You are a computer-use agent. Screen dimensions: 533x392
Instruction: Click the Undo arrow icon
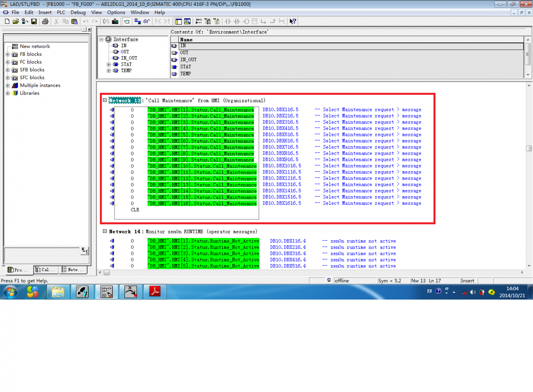click(x=86, y=21)
